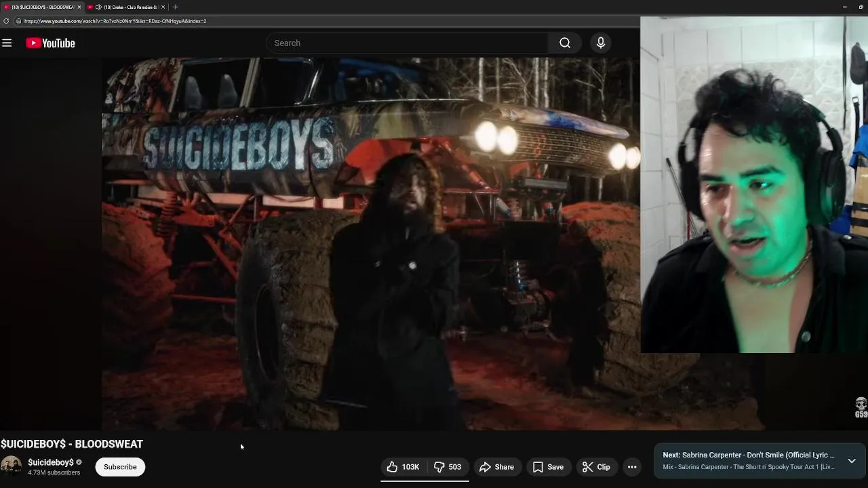This screenshot has height=488, width=868.
Task: Open the $uicideboy$ channel name link
Action: click(x=51, y=462)
